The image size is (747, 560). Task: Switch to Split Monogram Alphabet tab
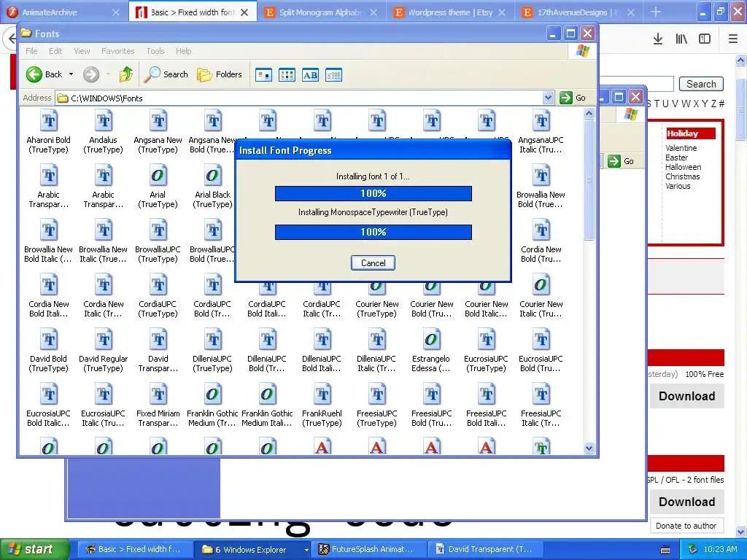320,12
